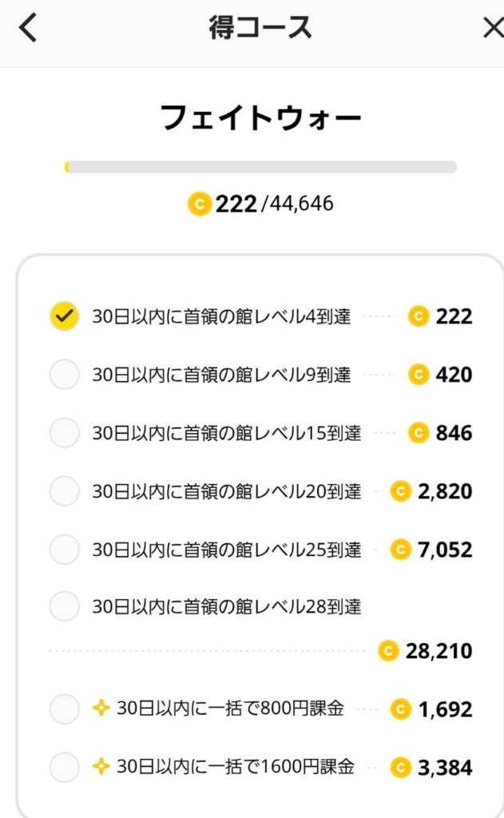504x818 pixels.
Task: Click the coin icon beside 222/44,646 total
Action: 199,204
